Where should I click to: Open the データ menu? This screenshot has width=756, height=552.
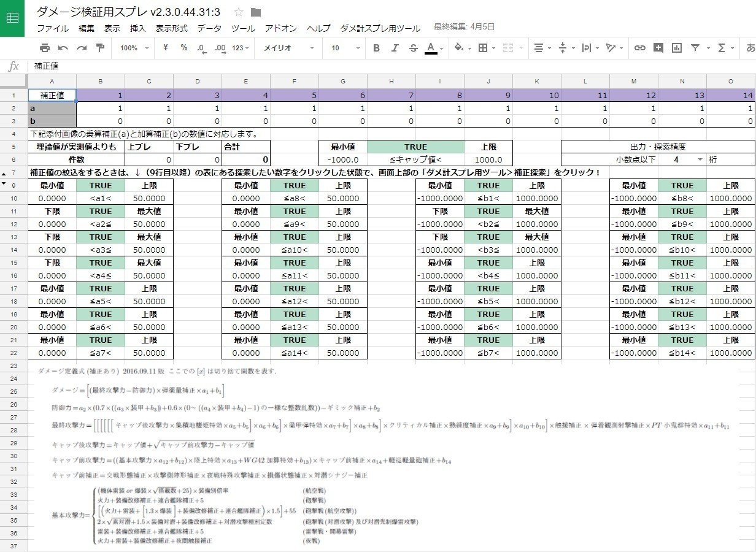point(209,28)
